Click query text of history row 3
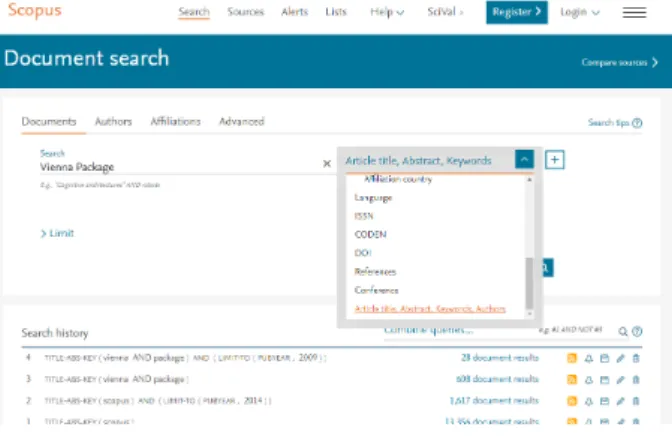Image resolution: width=672 pixels, height=436 pixels. click(x=117, y=379)
